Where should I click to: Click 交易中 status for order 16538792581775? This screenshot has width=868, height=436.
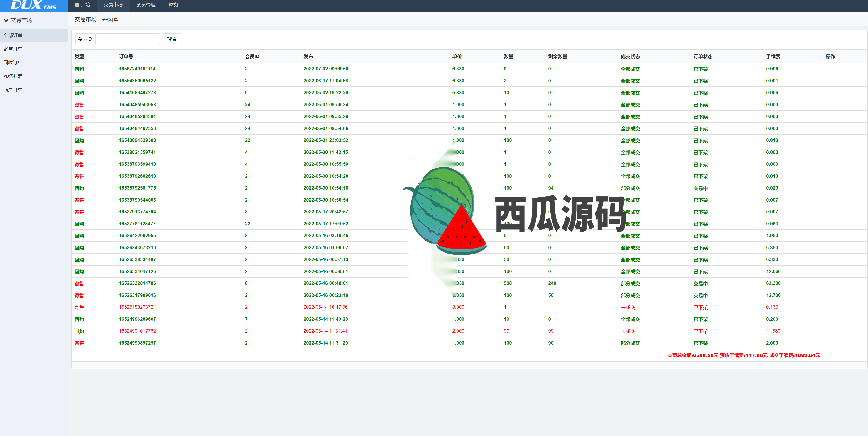pyautogui.click(x=701, y=189)
